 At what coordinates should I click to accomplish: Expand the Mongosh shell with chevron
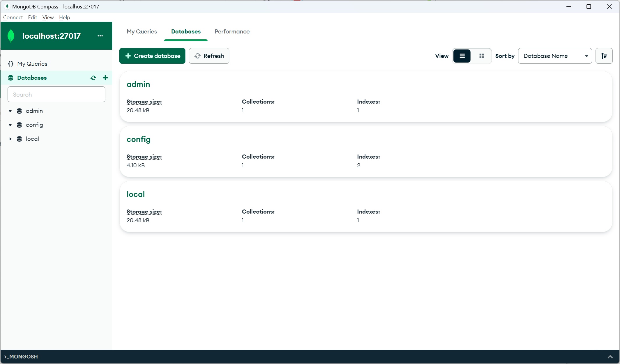click(x=610, y=357)
